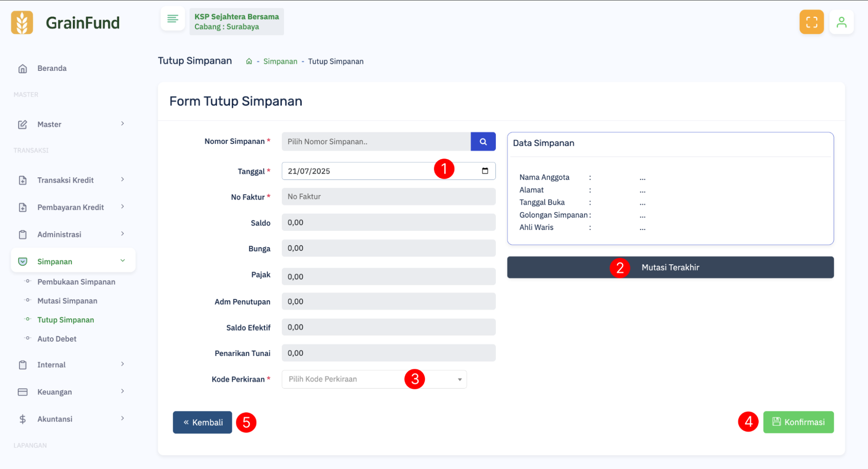Image resolution: width=868 pixels, height=469 pixels.
Task: Click the Nama Anggota label text
Action: [x=544, y=177]
